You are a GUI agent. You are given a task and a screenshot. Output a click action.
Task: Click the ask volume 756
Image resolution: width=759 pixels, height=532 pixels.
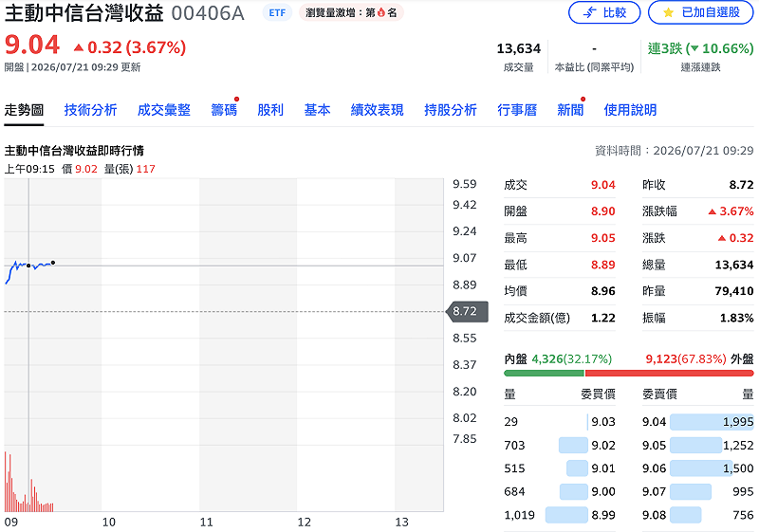pos(743,515)
